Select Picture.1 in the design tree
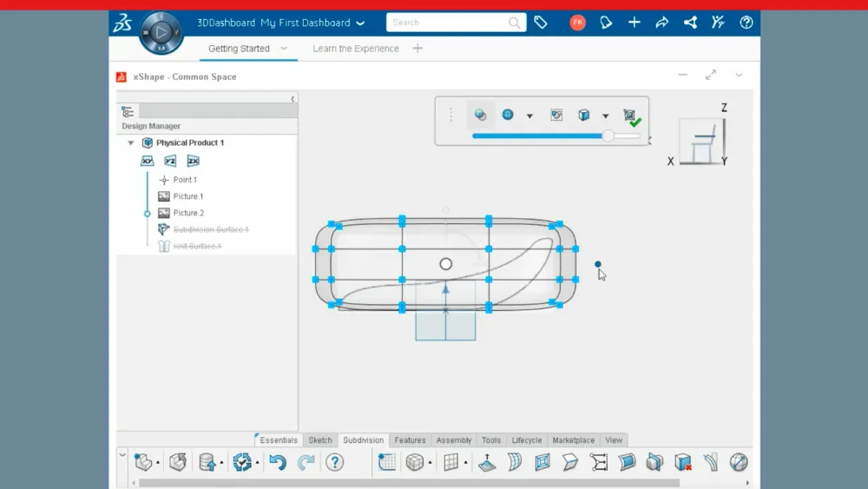This screenshot has height=489, width=868. [x=188, y=196]
